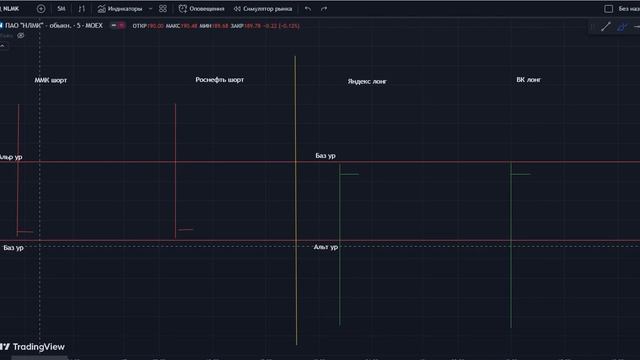Click the ПАО "НЛМК" legend title
Viewport: 640px width, 360px height.
(x=54, y=26)
